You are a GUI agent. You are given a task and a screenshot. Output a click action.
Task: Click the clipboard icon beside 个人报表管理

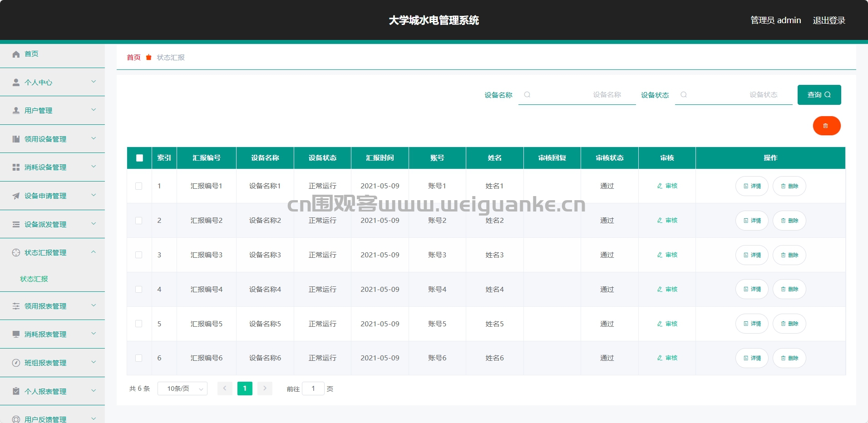pyautogui.click(x=16, y=391)
